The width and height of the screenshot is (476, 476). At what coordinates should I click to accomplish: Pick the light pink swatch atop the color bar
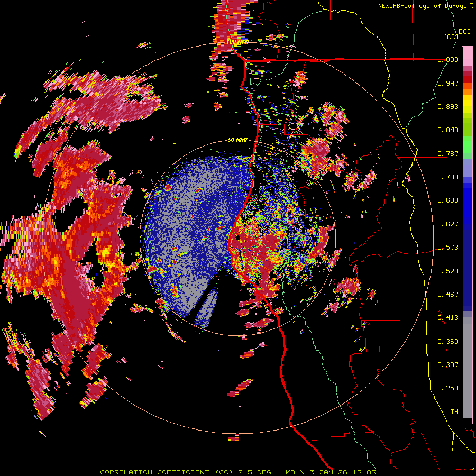click(467, 56)
